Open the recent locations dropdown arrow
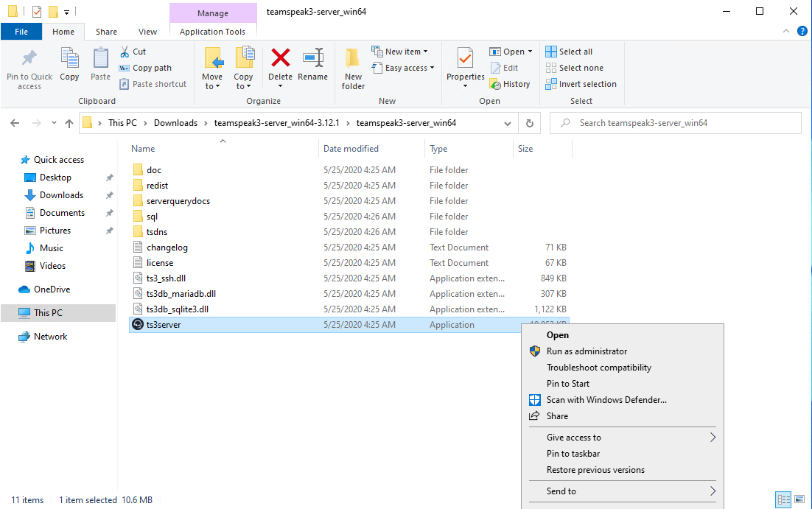 click(x=54, y=123)
